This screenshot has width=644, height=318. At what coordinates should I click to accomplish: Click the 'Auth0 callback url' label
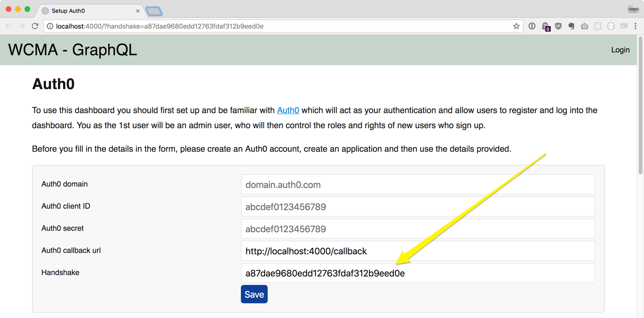point(71,251)
